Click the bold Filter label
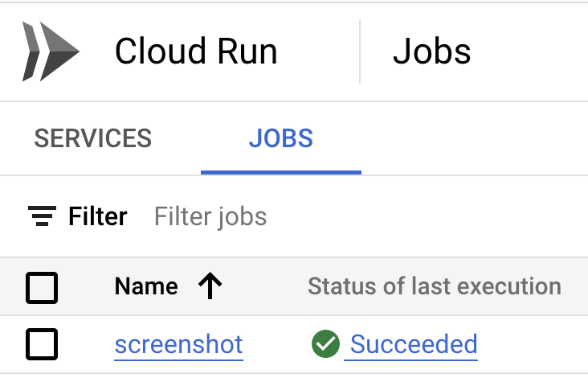Viewport: 588px width, 378px height. pyautogui.click(x=97, y=216)
